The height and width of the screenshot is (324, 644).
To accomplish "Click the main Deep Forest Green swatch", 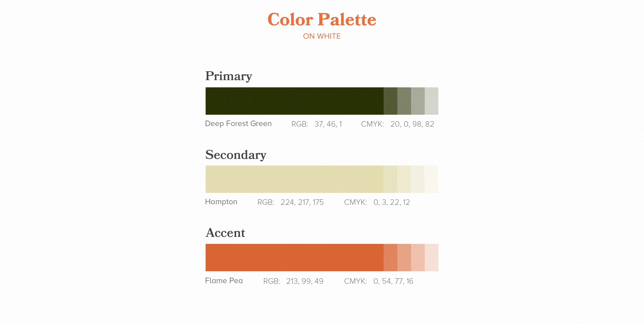I will [294, 101].
